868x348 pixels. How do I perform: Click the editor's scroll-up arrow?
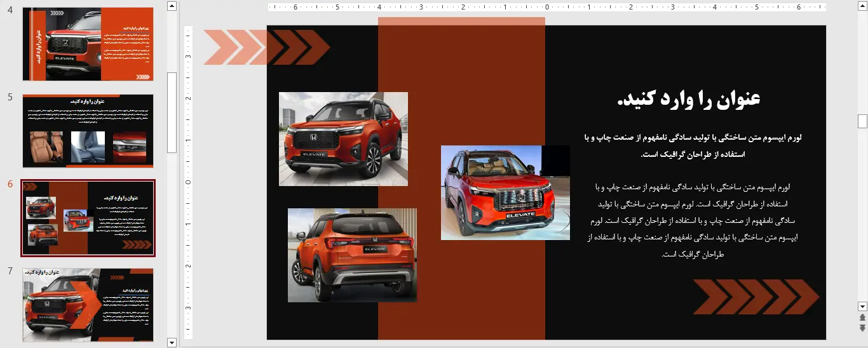coord(862,6)
